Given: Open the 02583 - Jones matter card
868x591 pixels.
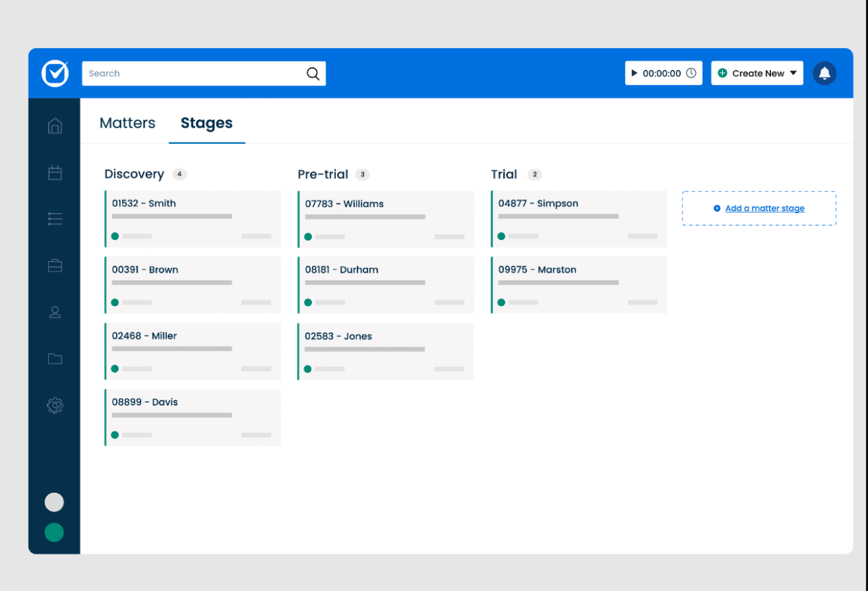Looking at the screenshot, I should coord(386,351).
